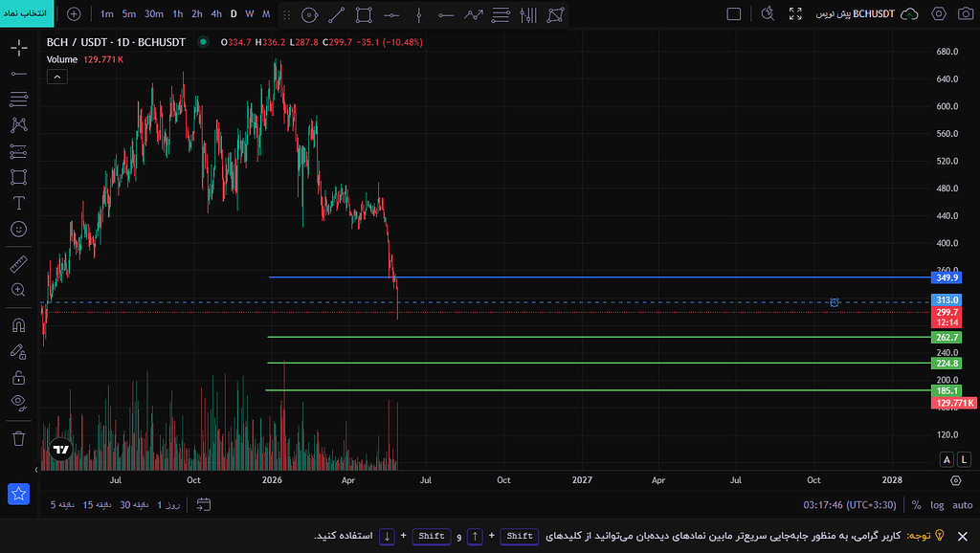This screenshot has width=980, height=553.
Task: Open timezone menu at 03:17:46 (UTC+3:30)
Action: (x=850, y=505)
